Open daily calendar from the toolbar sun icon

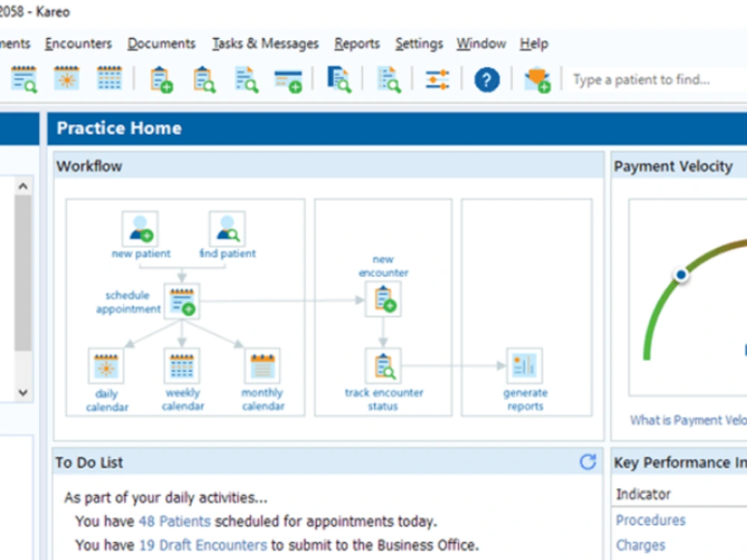tap(66, 78)
